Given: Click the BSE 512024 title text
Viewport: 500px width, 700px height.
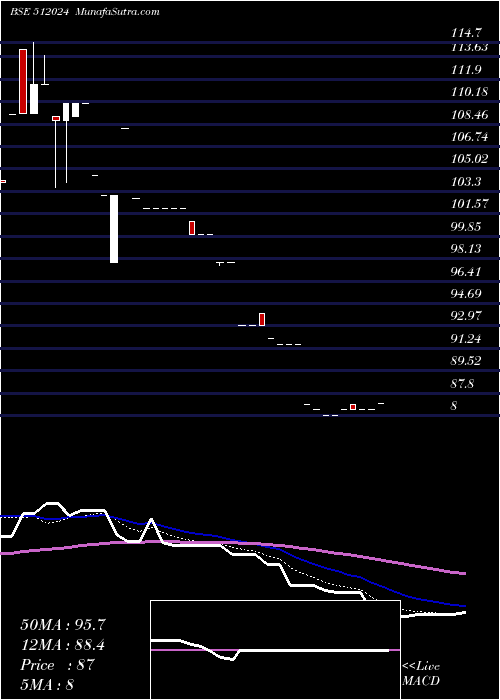Looking at the screenshot, I should (x=39, y=12).
